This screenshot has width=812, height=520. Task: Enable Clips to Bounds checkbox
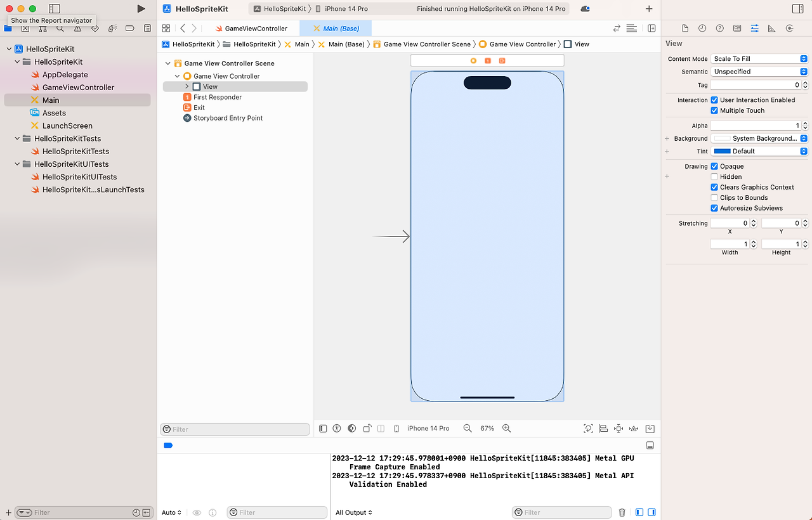(x=714, y=198)
